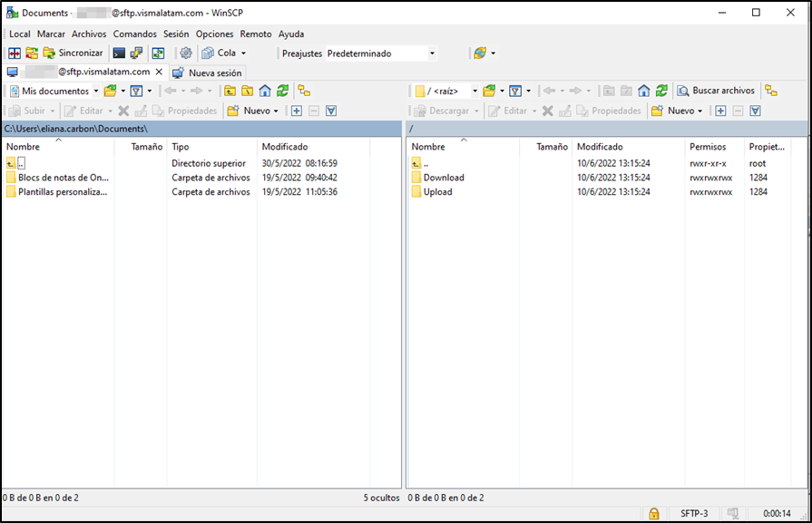Go to local home directory icon

(x=265, y=91)
